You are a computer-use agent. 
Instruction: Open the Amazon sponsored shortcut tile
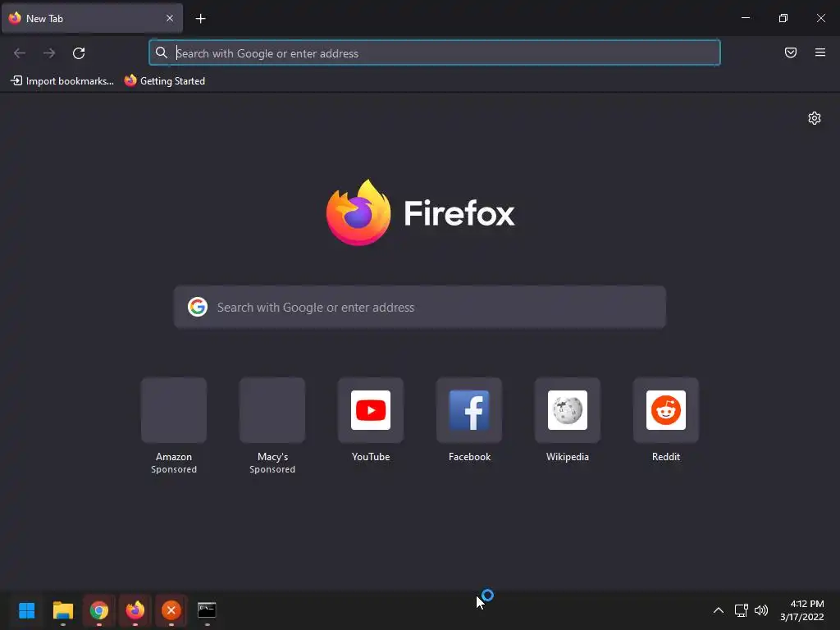[174, 410]
